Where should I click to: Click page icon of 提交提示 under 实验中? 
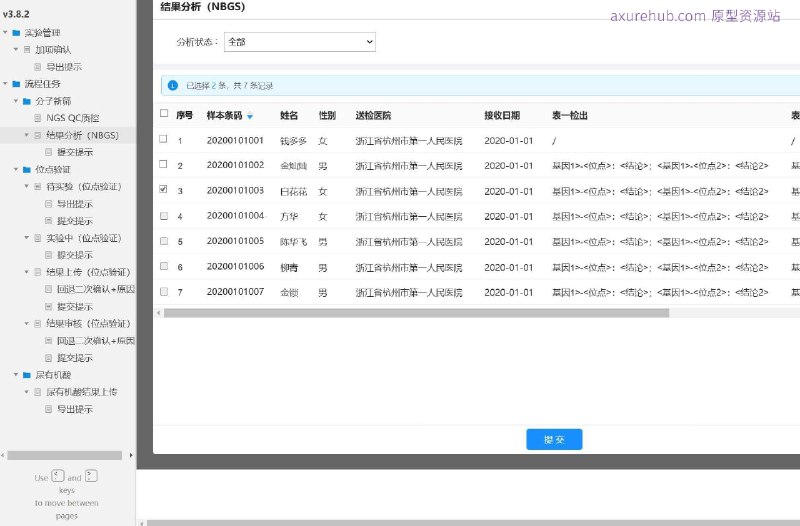[x=48, y=255]
